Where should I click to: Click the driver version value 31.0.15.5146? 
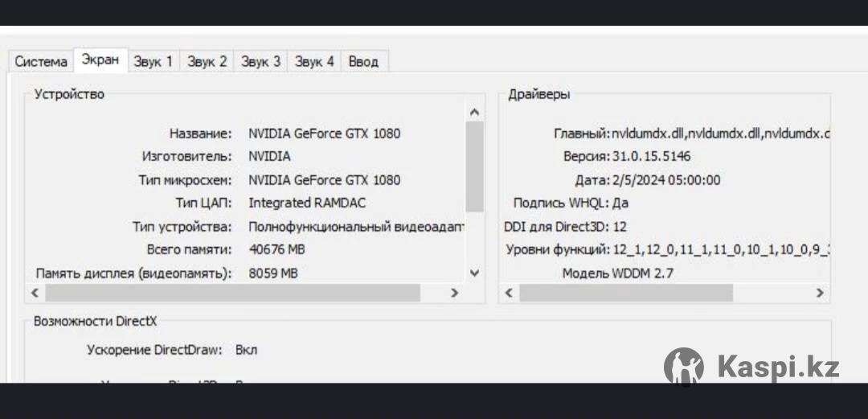651,157
